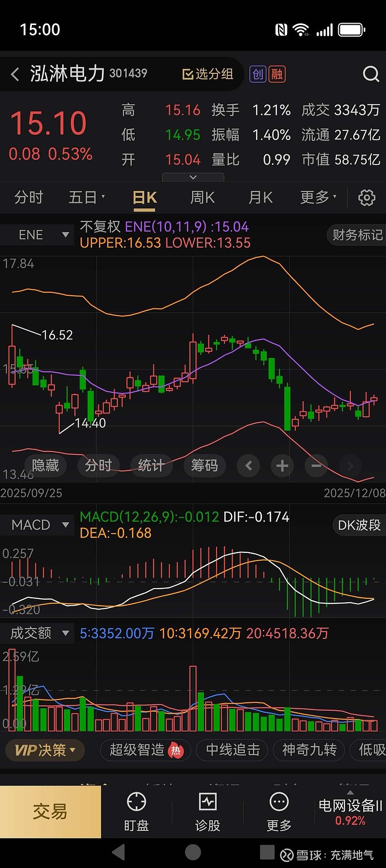The height and width of the screenshot is (868, 386).
Task: Tap the next candle arrow button
Action: tap(350, 466)
